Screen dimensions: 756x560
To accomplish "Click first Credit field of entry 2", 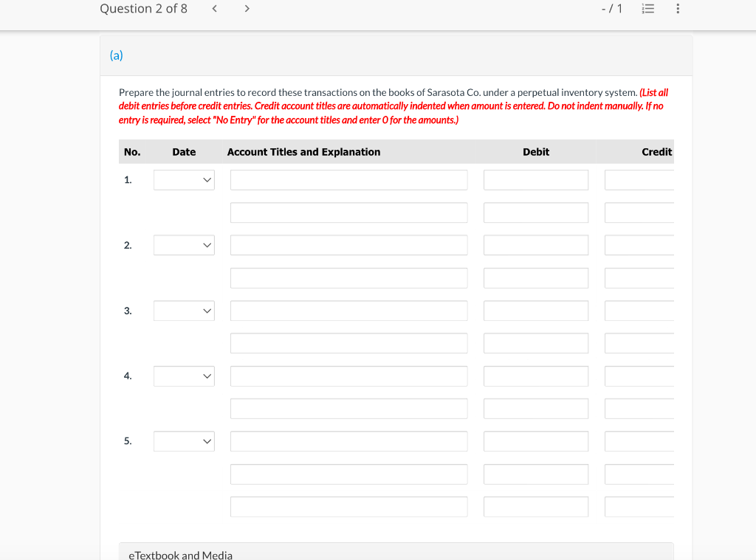I will tap(639, 245).
